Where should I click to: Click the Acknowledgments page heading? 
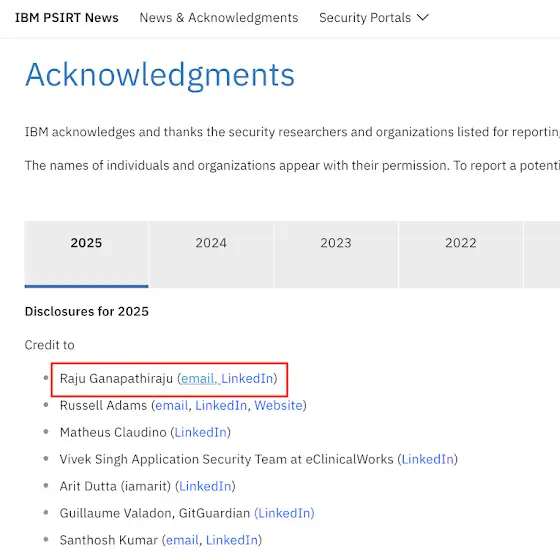160,75
